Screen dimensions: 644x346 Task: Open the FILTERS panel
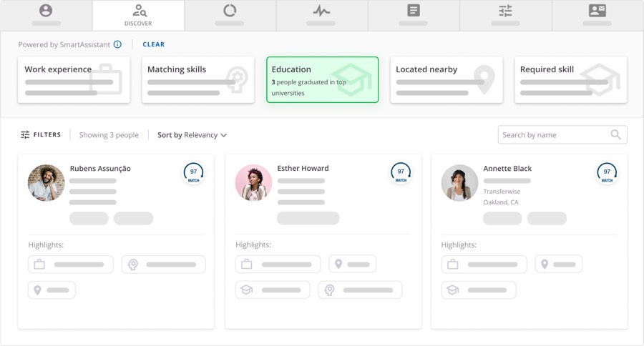[x=41, y=134]
